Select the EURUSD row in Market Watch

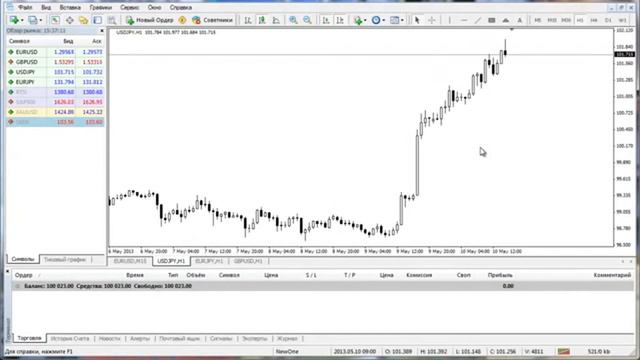55,52
